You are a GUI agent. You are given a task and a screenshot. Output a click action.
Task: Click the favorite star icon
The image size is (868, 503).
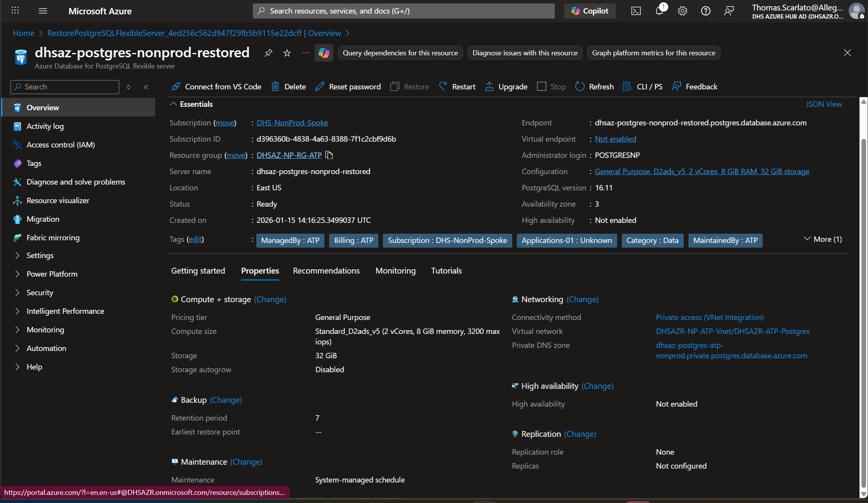pyautogui.click(x=287, y=53)
